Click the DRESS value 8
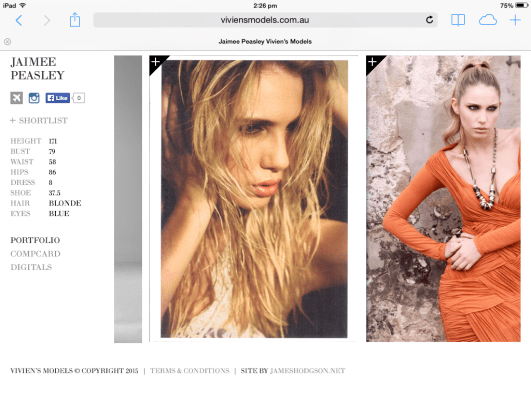The width and height of the screenshot is (531, 398). (50, 183)
